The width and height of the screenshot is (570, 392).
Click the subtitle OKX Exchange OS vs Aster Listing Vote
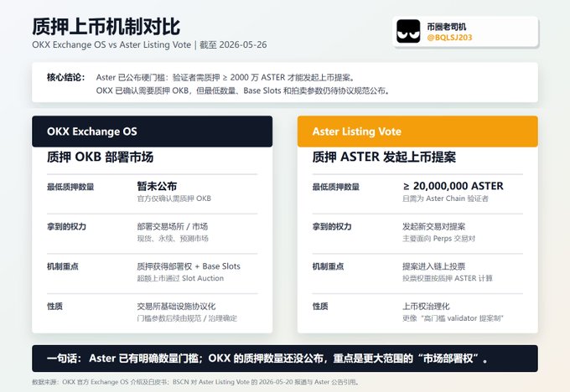click(111, 44)
